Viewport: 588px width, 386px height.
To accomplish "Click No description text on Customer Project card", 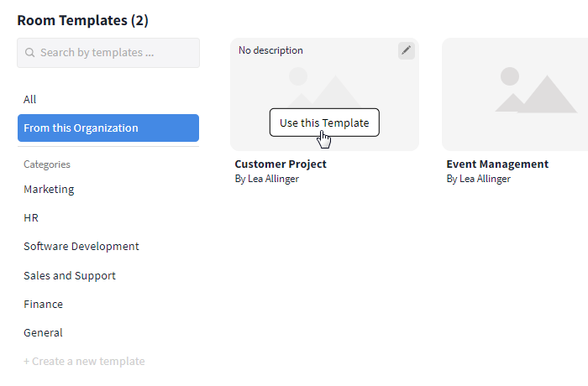I will tap(270, 50).
